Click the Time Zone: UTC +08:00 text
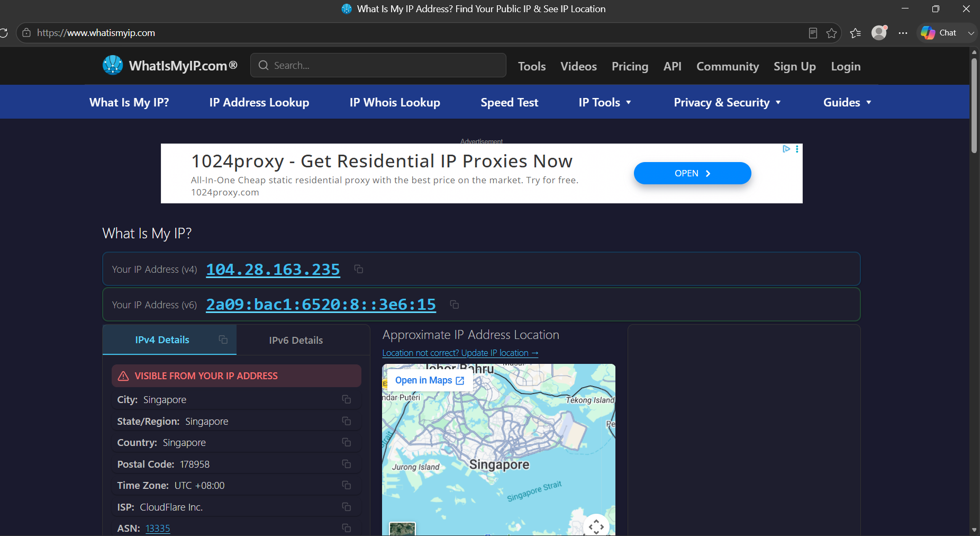Viewport: 980px width, 536px height. coord(171,485)
